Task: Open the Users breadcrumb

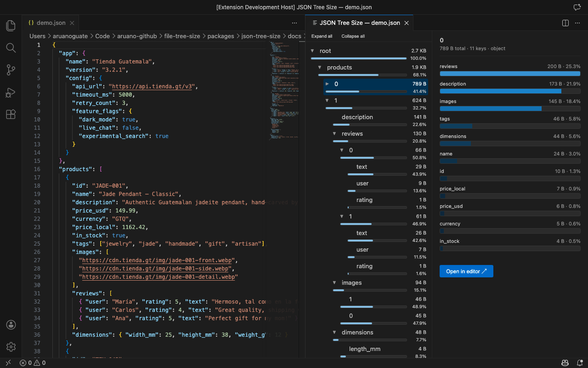Action: pyautogui.click(x=37, y=36)
